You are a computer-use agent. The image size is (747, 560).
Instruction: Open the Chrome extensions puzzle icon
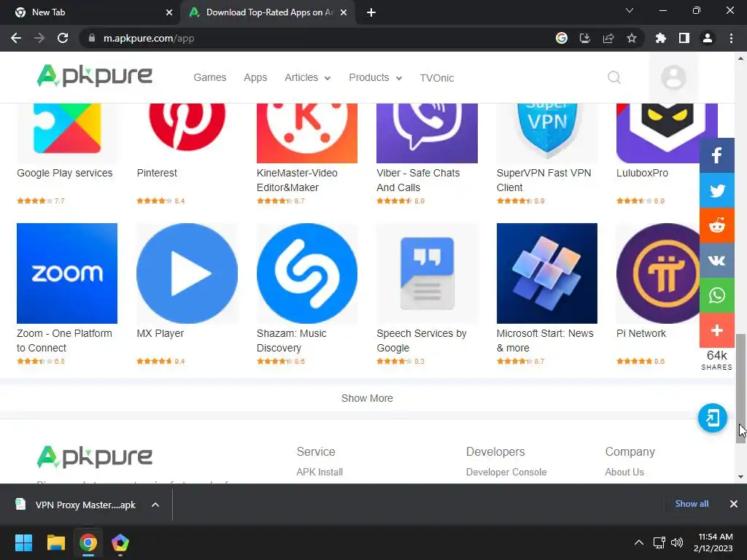pyautogui.click(x=660, y=38)
